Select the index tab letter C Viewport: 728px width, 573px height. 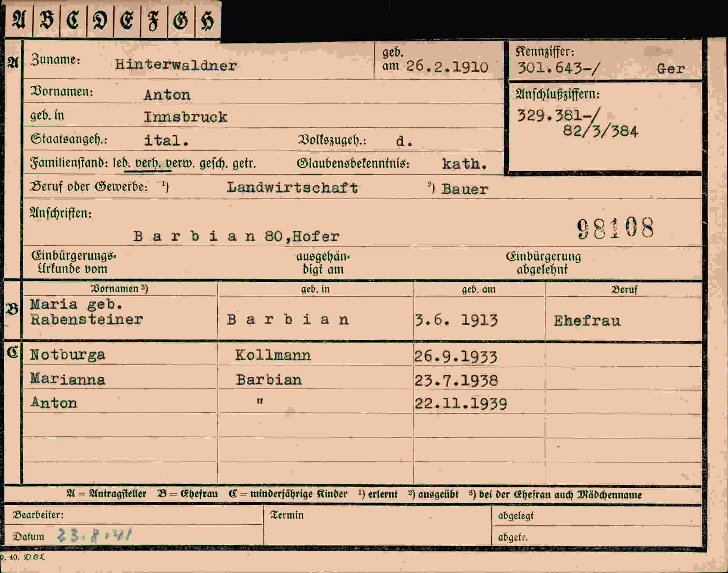click(x=73, y=20)
